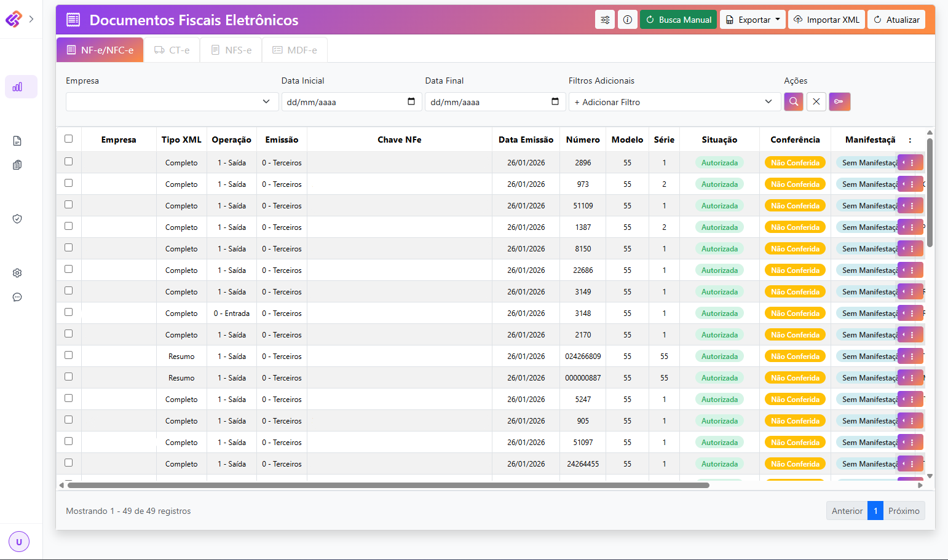The width and height of the screenshot is (948, 560).
Task: Click the table scroll right arrow
Action: pyautogui.click(x=920, y=485)
